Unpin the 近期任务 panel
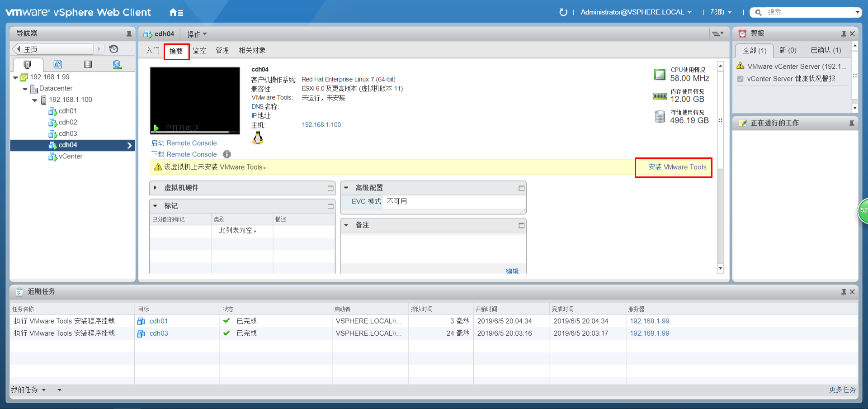Image resolution: width=868 pixels, height=409 pixels. 843,292
